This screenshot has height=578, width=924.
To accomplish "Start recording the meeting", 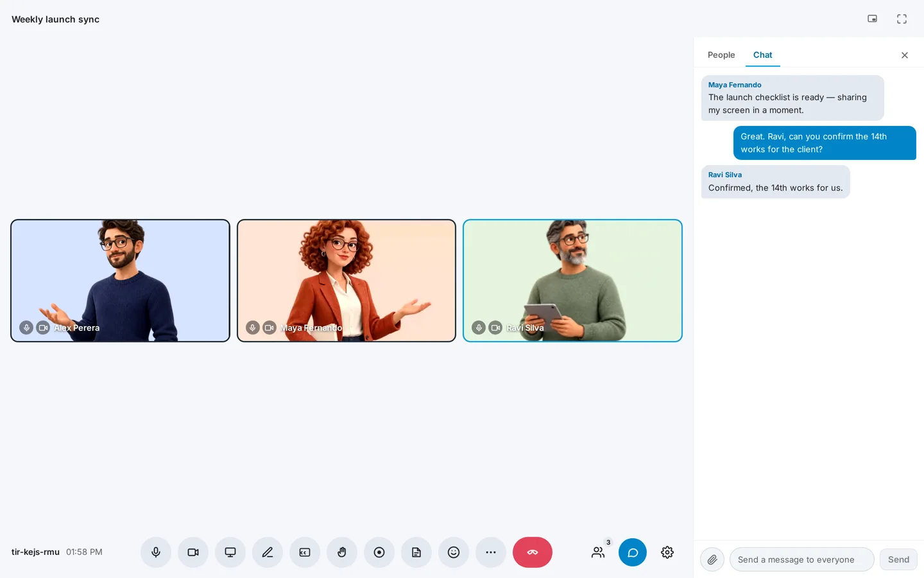I will coord(379,552).
